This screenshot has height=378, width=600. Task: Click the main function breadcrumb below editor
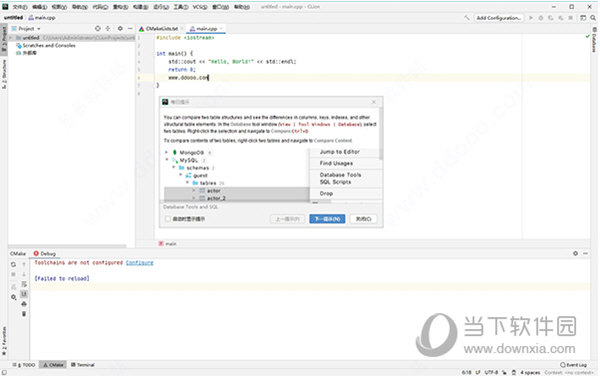coord(167,244)
